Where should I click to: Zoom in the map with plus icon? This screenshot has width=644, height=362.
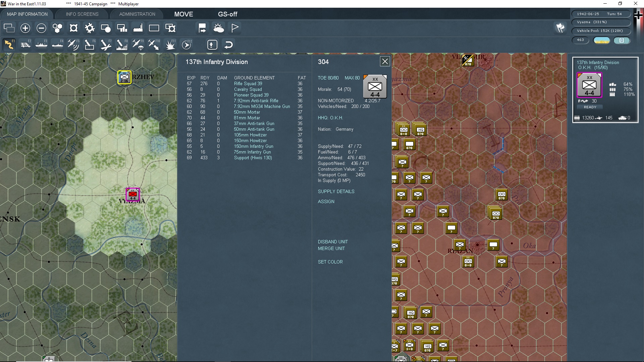[x=25, y=28]
